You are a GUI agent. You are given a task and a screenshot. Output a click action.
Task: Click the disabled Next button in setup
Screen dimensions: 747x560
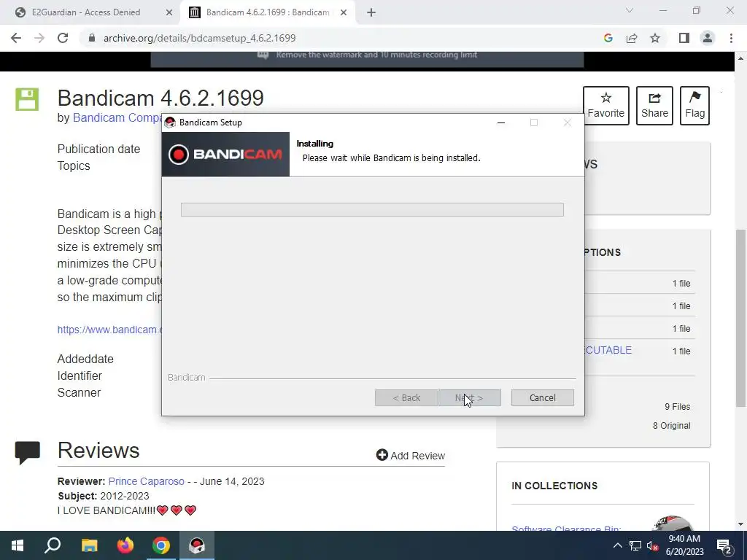[469, 397]
